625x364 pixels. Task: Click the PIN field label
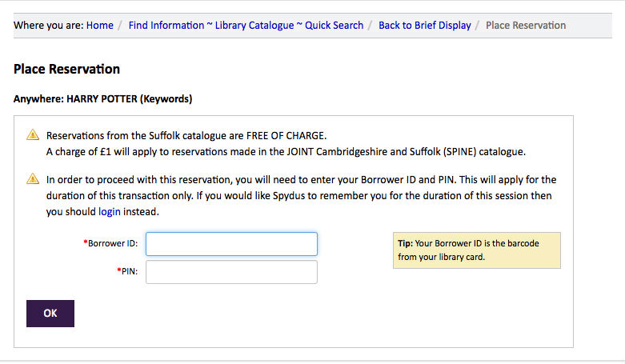click(128, 272)
